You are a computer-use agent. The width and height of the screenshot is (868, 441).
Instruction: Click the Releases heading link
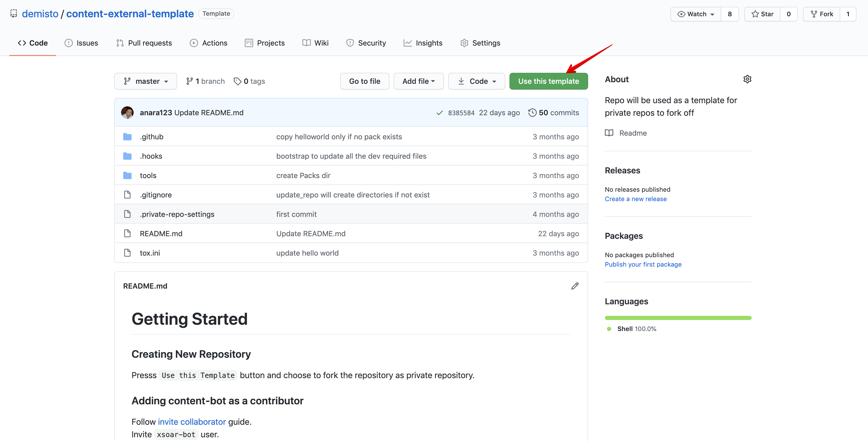622,170
